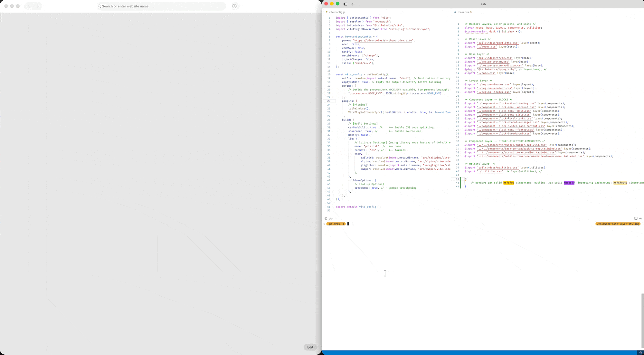
Task: Click the back navigation arrow in editor
Action: [353, 4]
